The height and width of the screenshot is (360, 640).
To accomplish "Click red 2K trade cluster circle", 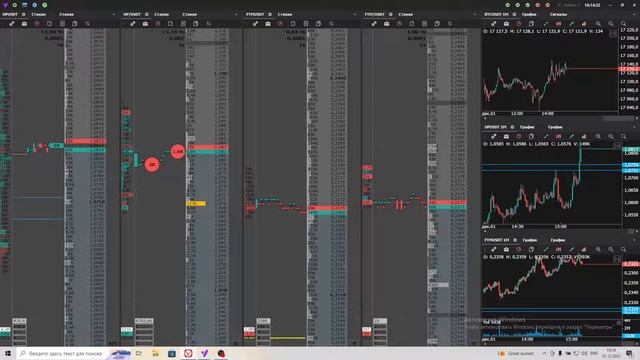I will (152, 164).
